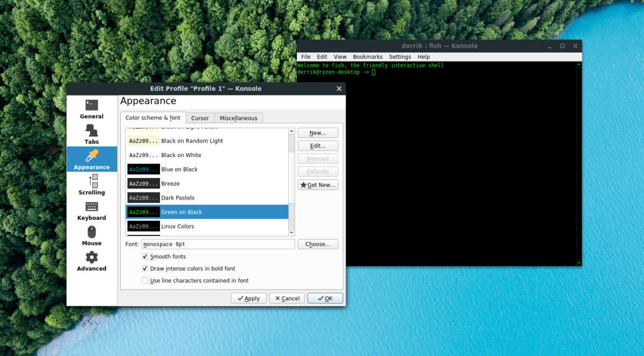The height and width of the screenshot is (356, 644).
Task: Open the Bookmarks menu in Konsole
Action: click(368, 57)
